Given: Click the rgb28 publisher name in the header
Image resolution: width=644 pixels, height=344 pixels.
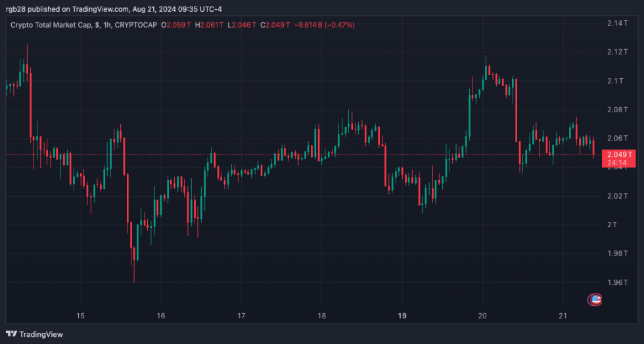Looking at the screenshot, I should (x=15, y=10).
